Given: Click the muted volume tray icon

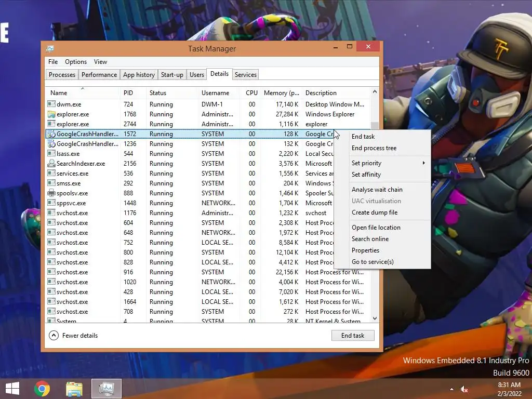Looking at the screenshot, I should pyautogui.click(x=464, y=390).
